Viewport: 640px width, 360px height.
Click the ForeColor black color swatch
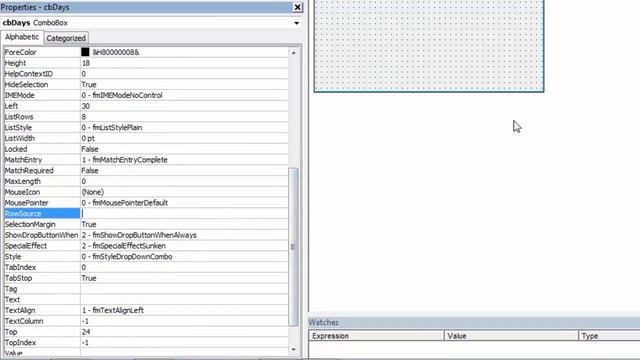[85, 52]
